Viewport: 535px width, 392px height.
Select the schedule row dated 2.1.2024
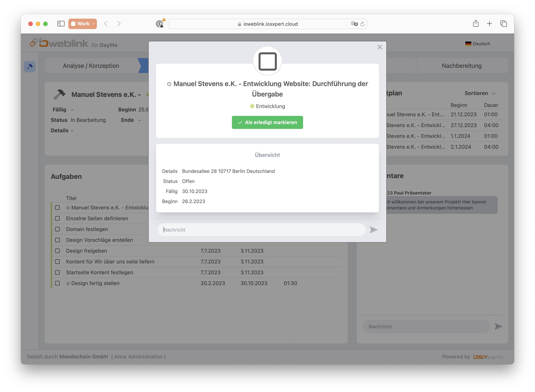click(x=444, y=147)
